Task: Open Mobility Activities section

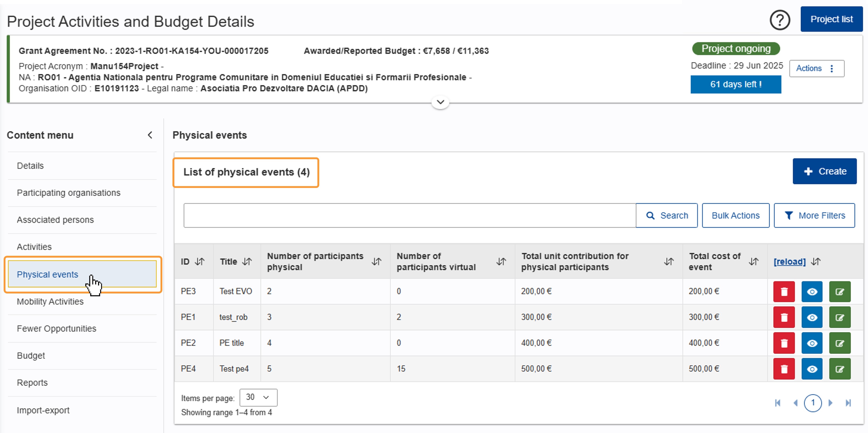Action: (82, 301)
